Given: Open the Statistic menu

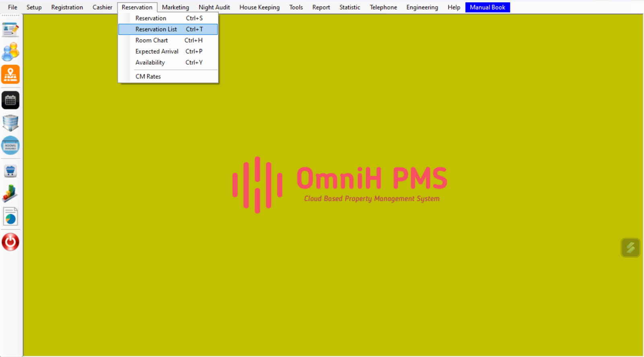Looking at the screenshot, I should (350, 7).
